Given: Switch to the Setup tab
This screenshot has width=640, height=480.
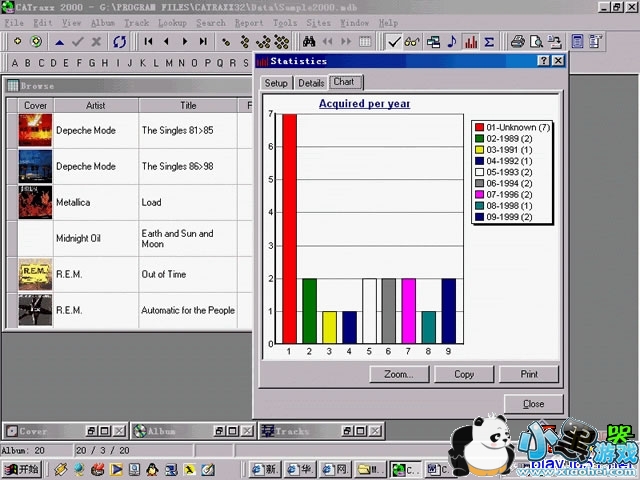Looking at the screenshot, I should click(276, 83).
